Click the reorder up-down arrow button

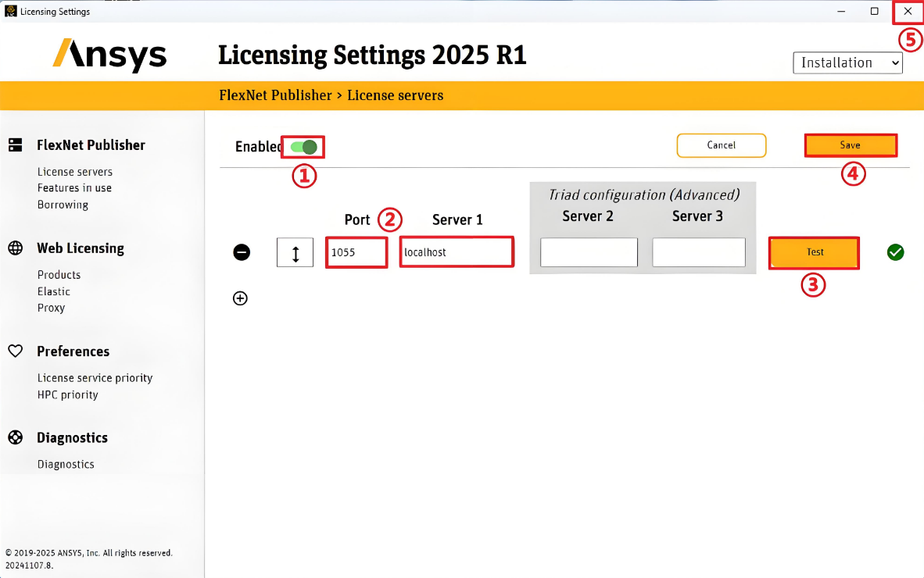[x=295, y=252]
